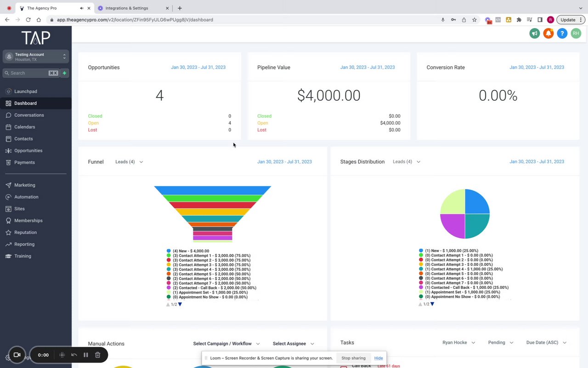This screenshot has width=588, height=368.
Task: Click the Loom camera bubble icon
Action: (17, 355)
